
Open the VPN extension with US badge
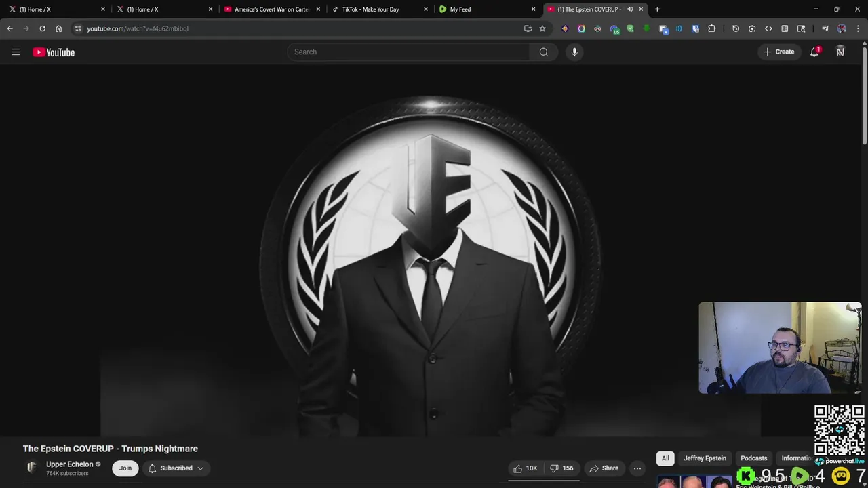tap(614, 28)
